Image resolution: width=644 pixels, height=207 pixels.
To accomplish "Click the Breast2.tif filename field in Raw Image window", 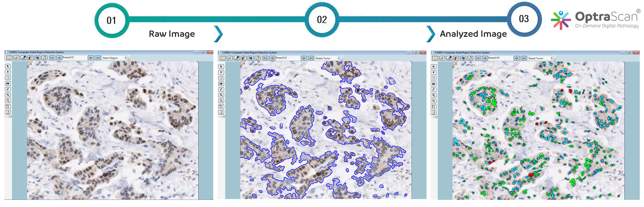I will point(75,58).
